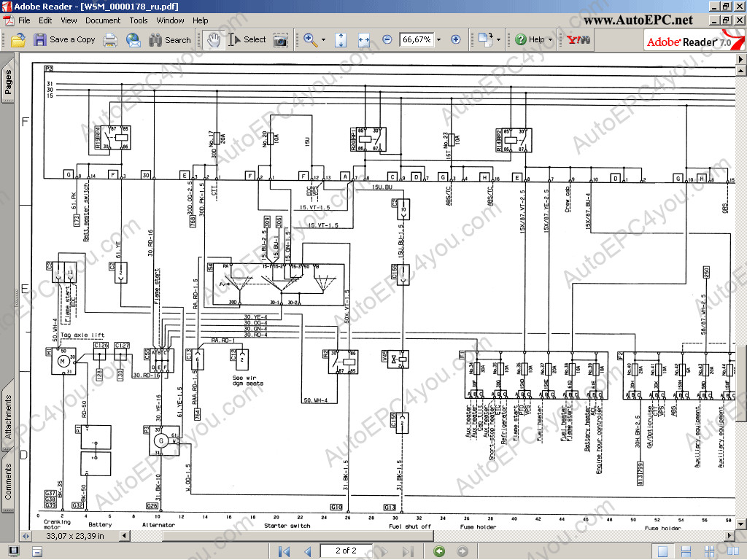
Task: Activate the Snapshot camera tool
Action: click(x=280, y=40)
